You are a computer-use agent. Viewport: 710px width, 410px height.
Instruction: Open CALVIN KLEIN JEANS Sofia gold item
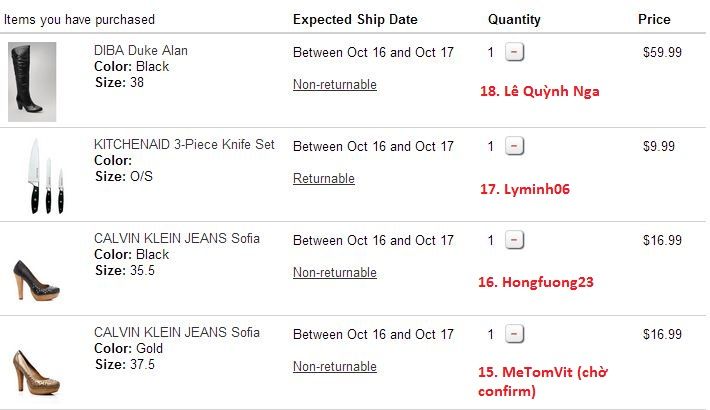coord(176,332)
